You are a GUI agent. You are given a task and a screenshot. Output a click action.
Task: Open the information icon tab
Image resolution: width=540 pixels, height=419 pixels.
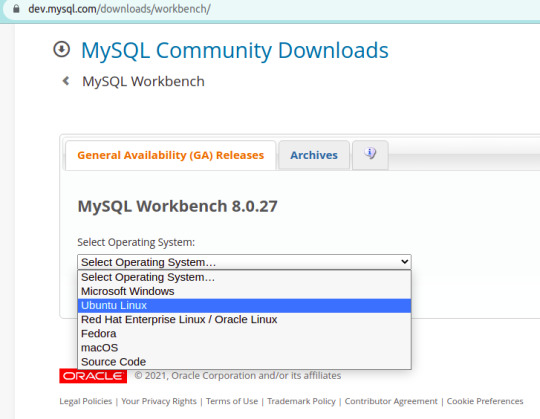370,155
